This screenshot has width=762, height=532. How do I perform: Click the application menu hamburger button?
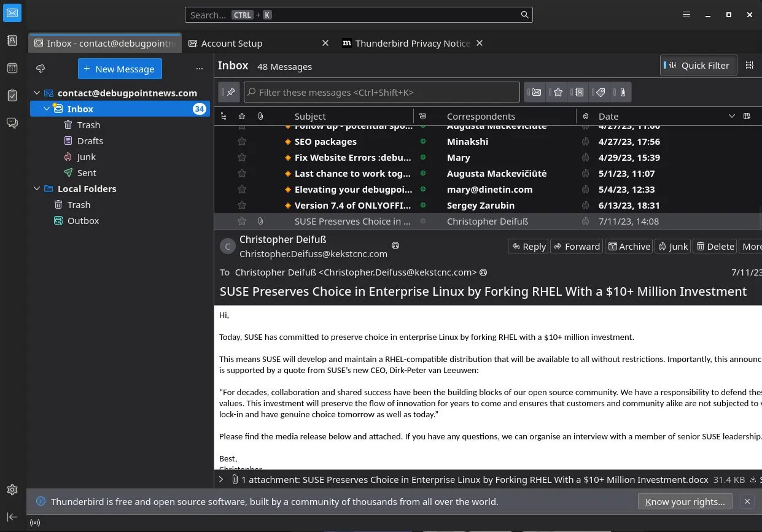click(x=687, y=15)
